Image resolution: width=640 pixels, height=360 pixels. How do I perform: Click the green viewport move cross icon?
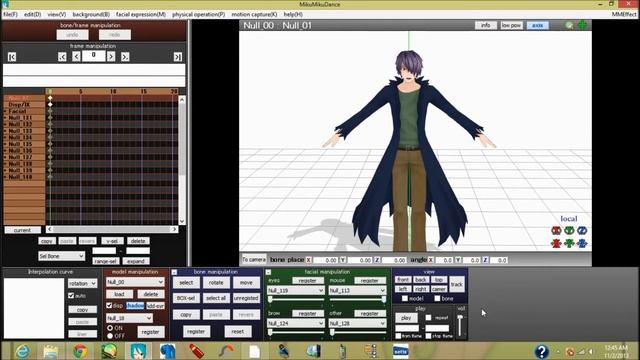(582, 25)
